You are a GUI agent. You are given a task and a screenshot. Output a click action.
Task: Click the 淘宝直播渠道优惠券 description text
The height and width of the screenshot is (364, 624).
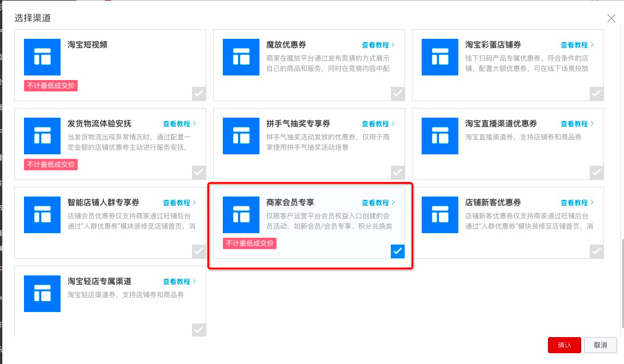coord(523,137)
